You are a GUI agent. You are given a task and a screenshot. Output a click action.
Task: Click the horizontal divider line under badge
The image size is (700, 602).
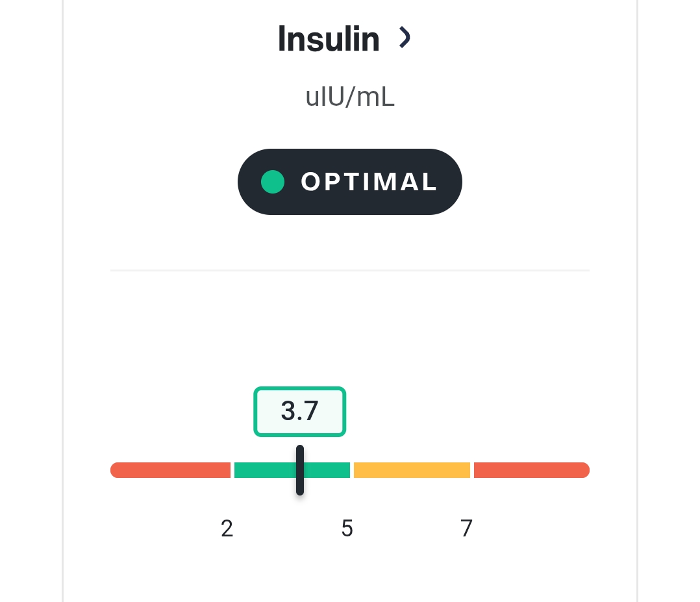point(350,270)
